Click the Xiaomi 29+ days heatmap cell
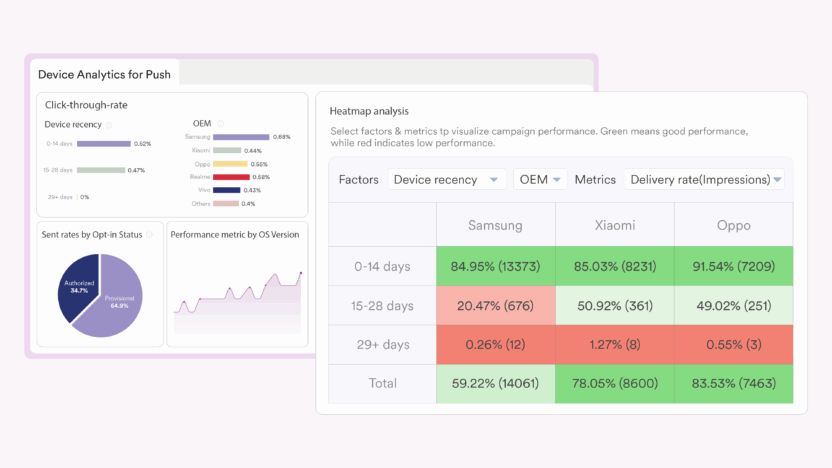832x468 pixels. click(x=614, y=344)
